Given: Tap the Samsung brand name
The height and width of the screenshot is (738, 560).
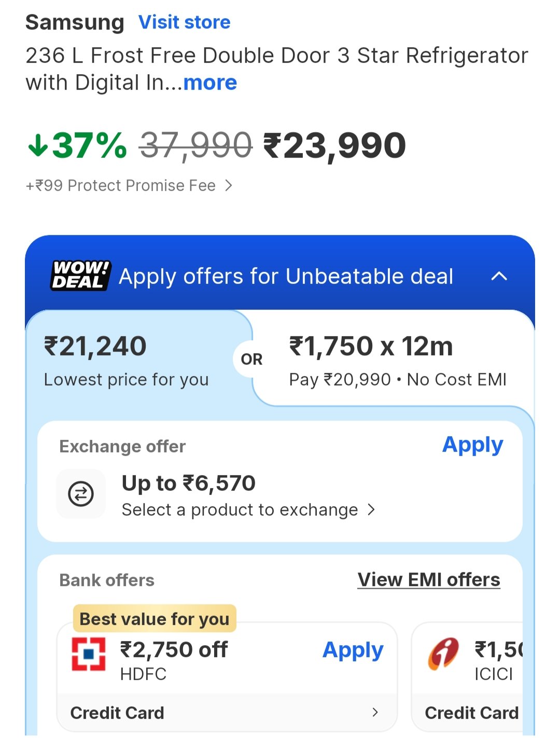Looking at the screenshot, I should pyautogui.click(x=75, y=22).
